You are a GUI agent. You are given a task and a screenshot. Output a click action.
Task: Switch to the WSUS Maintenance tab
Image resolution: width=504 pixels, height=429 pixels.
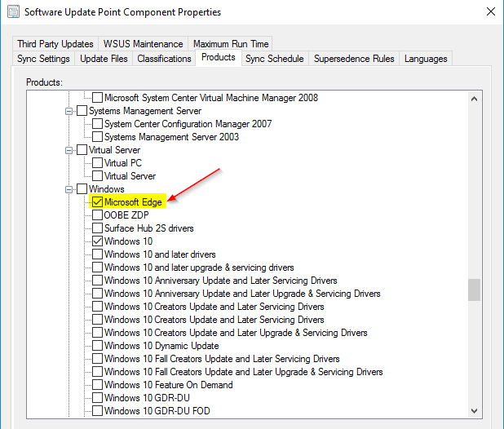[143, 44]
